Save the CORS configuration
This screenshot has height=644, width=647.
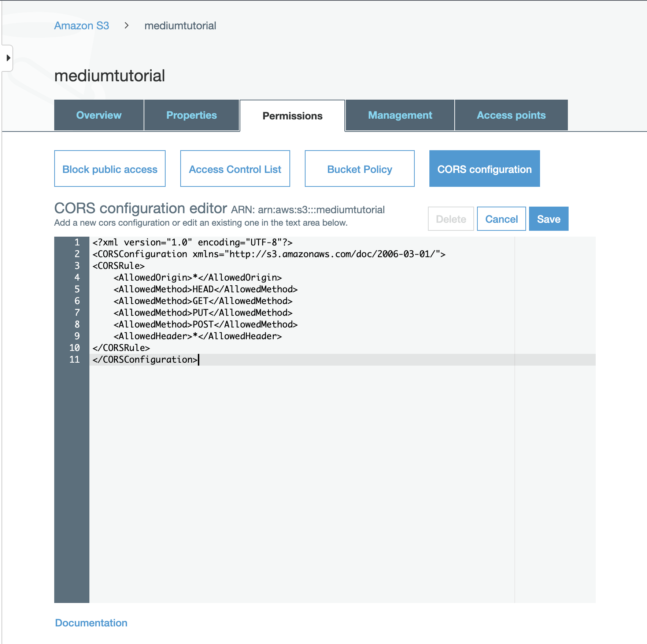pos(549,219)
